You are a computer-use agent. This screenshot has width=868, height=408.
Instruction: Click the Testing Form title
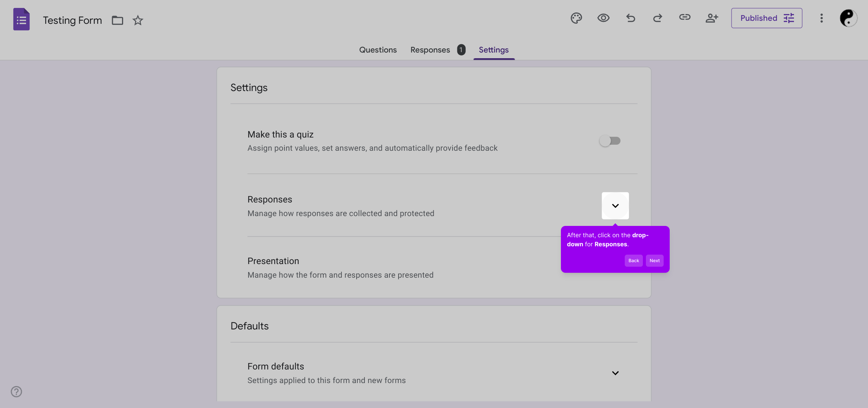point(72,20)
